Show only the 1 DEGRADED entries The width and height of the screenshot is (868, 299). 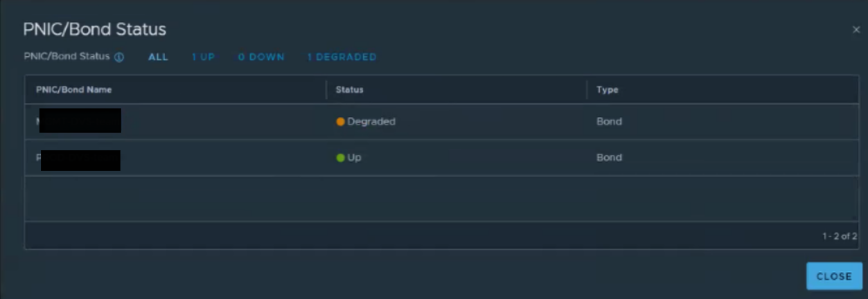point(342,57)
